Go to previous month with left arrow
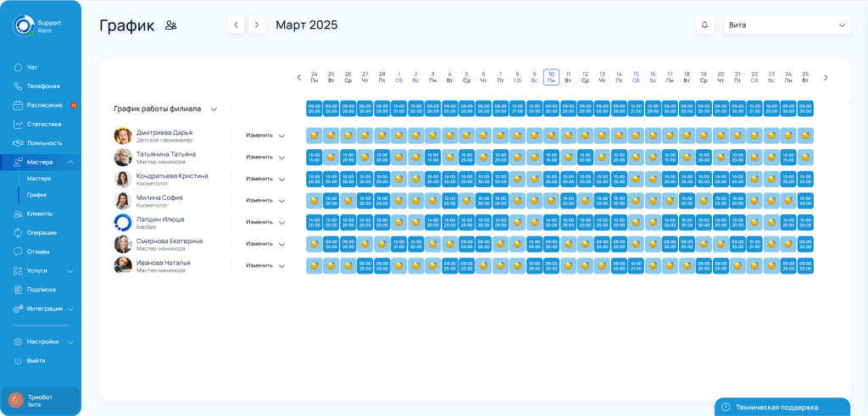 point(236,25)
